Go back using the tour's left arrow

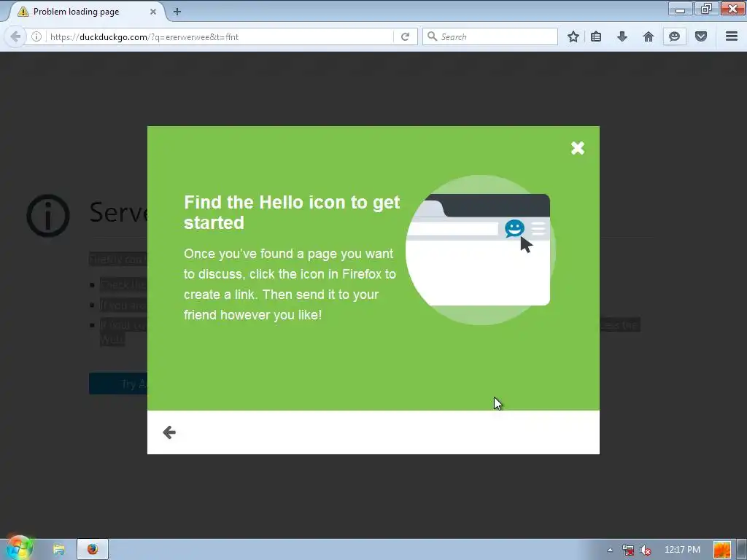click(169, 432)
